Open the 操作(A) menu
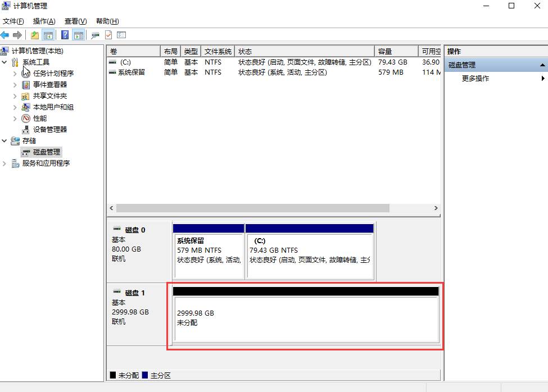 click(x=44, y=21)
